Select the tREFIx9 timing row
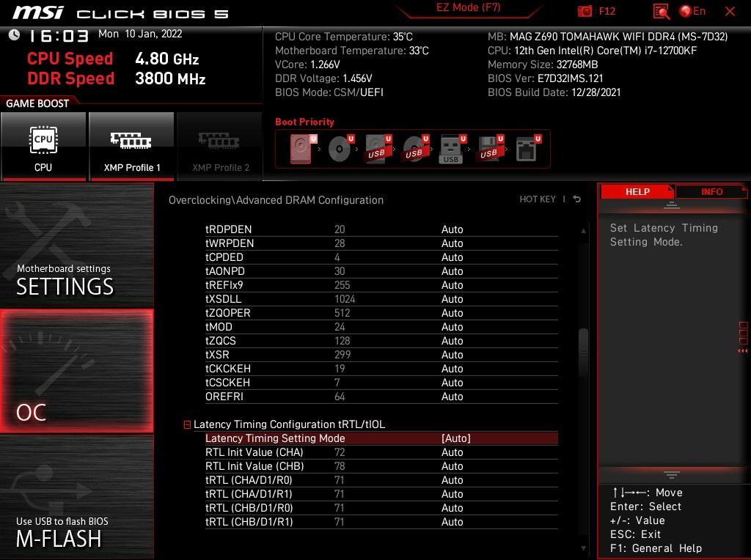Screen dimensions: 751x560 381,285
